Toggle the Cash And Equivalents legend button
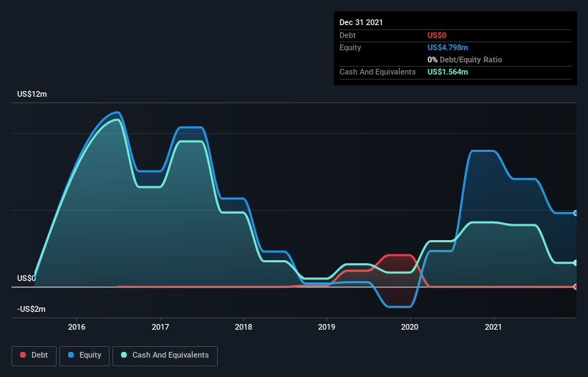 pos(165,355)
